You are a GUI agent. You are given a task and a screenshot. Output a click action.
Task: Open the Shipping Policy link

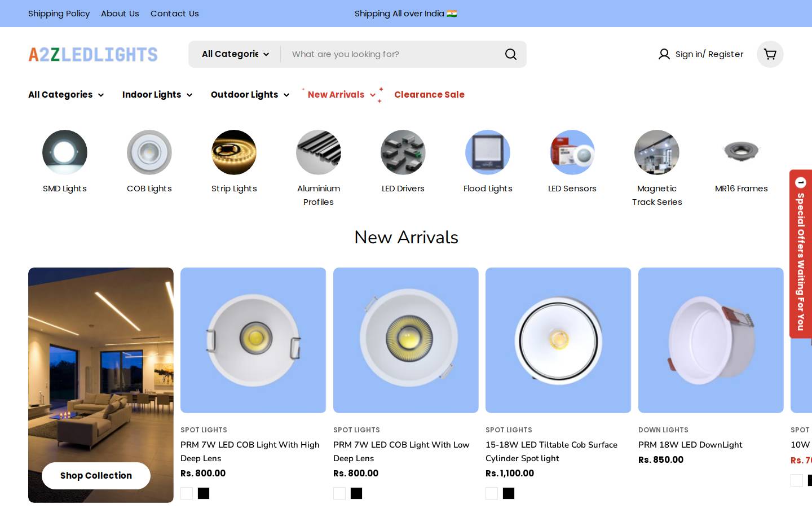(x=59, y=14)
